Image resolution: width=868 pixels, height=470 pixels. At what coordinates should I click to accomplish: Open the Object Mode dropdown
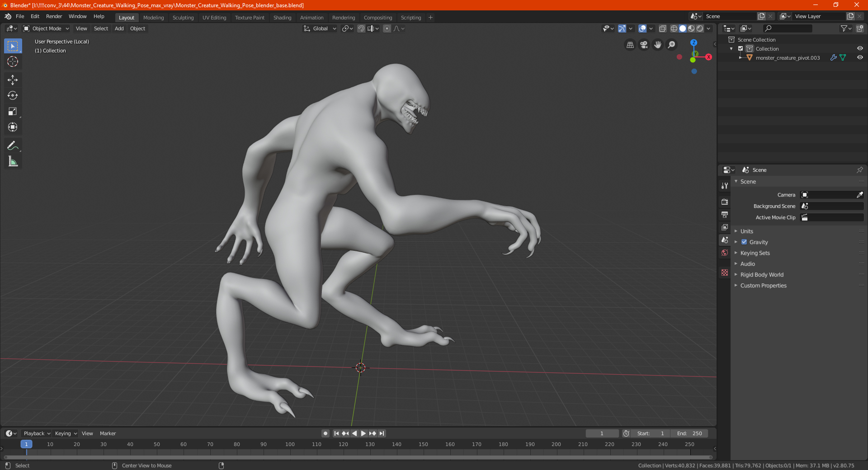pos(46,28)
